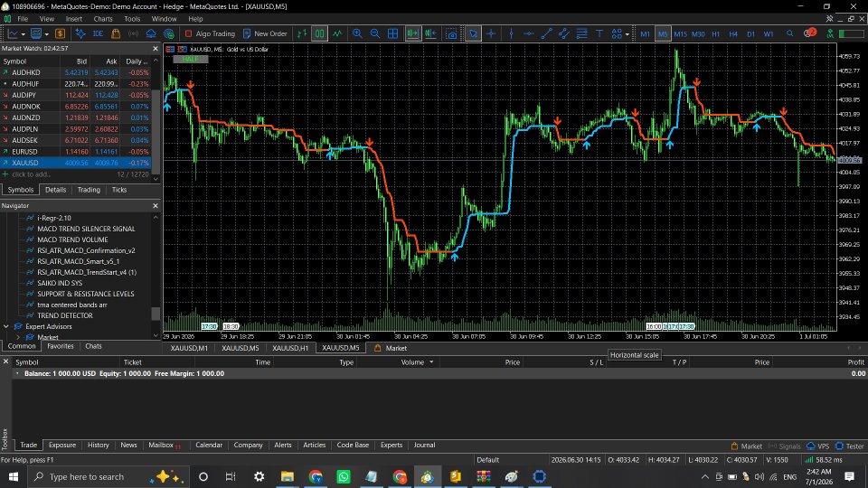Open the Volume column sort dropdown
Viewport: 868px width, 488px height.
coord(431,362)
